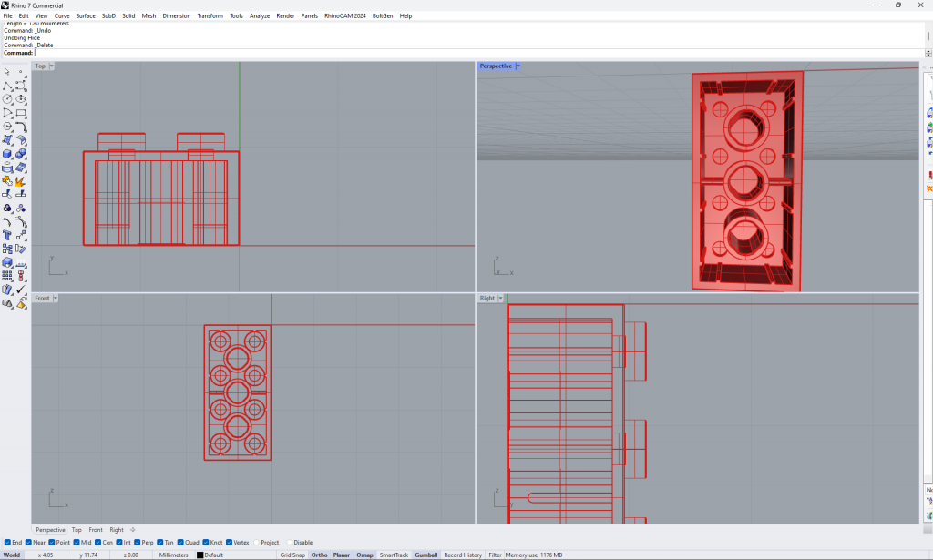This screenshot has width=933, height=560.
Task: Click the check mark analyze tool
Action: click(x=20, y=290)
